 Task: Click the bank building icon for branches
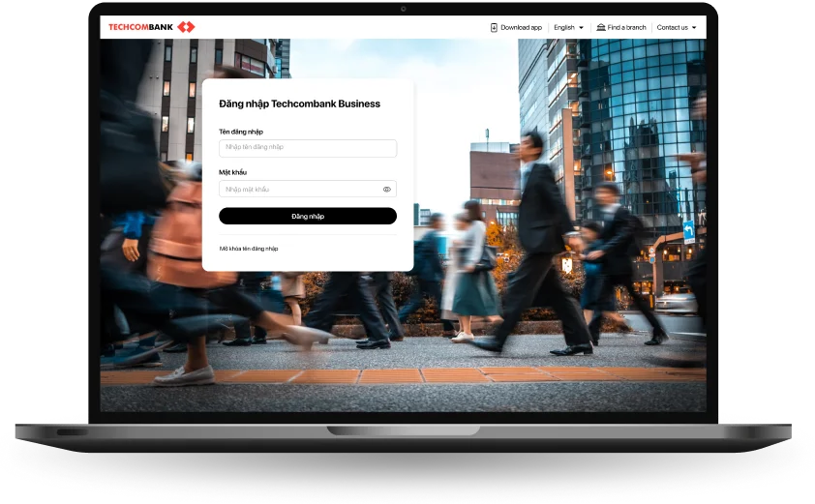point(601,27)
